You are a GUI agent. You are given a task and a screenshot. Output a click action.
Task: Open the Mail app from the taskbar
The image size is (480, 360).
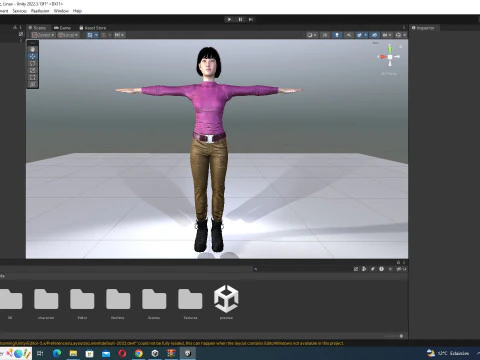[x=106, y=353]
